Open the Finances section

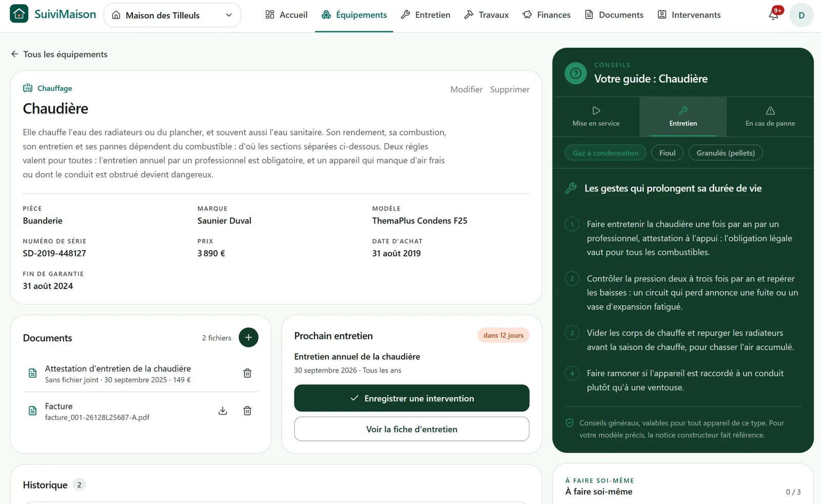tap(546, 15)
